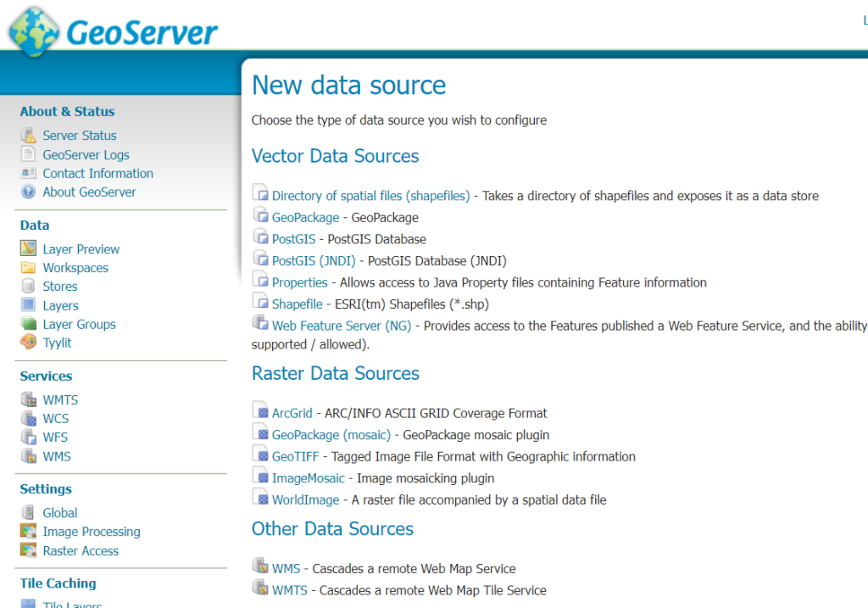Open About GeoServer link
The width and height of the screenshot is (868, 608).
coord(89,192)
